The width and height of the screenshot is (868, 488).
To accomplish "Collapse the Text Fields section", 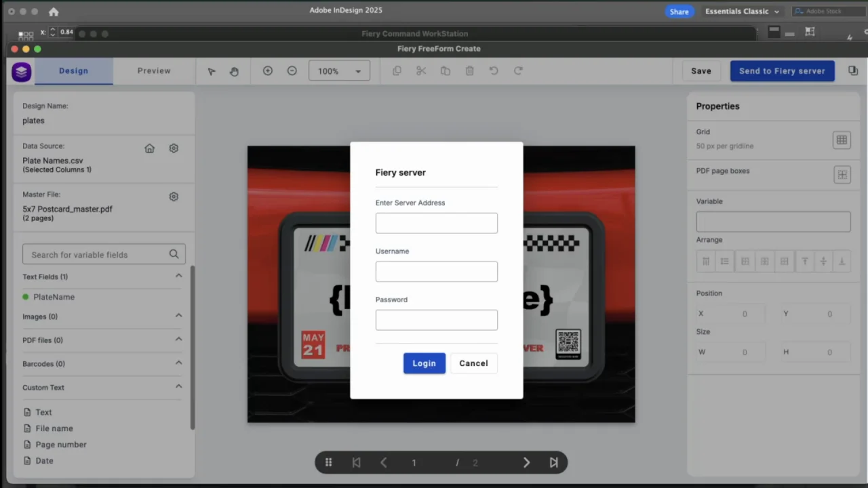I will point(178,276).
